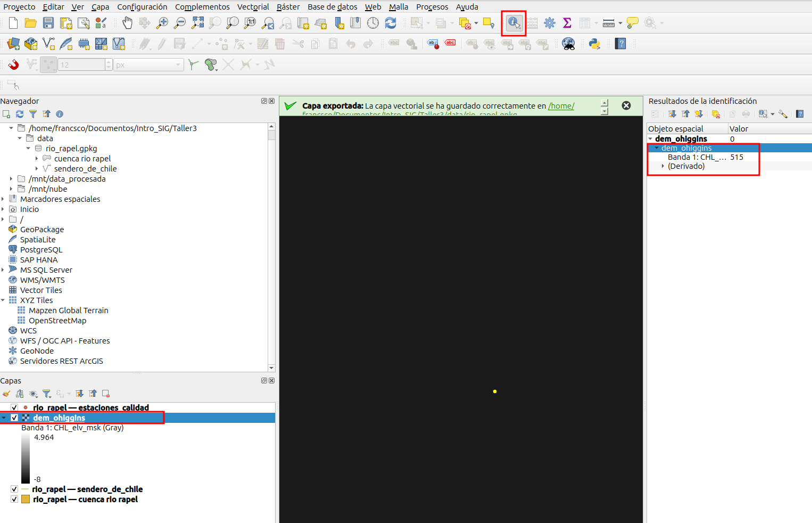
Task: Open the Processing Toolbox gear icon
Action: tap(550, 23)
